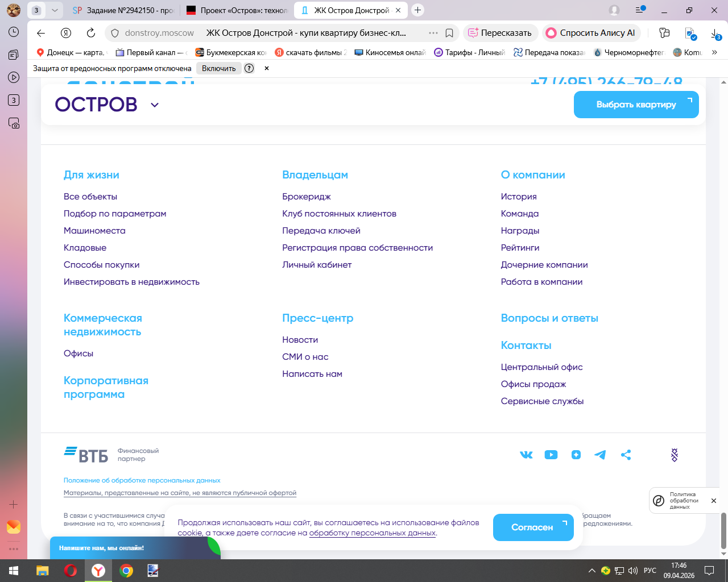
Task: Open Киносемья онлайн bookmark
Action: (x=390, y=52)
